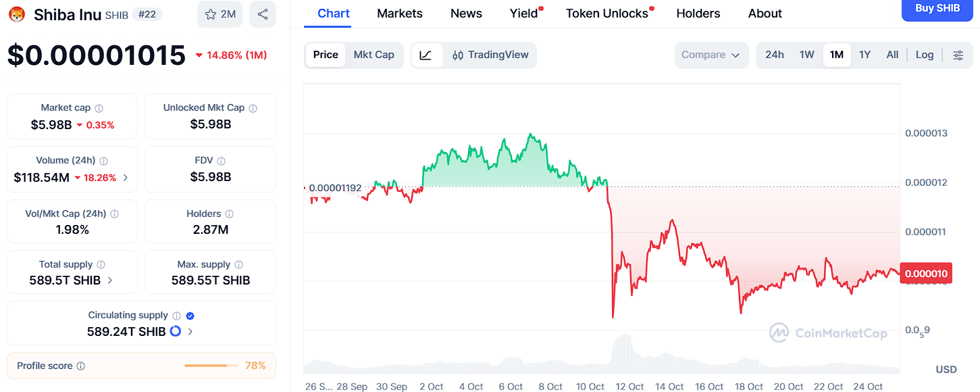Click the Profile score progress bar
980x392 pixels.
coord(211,366)
